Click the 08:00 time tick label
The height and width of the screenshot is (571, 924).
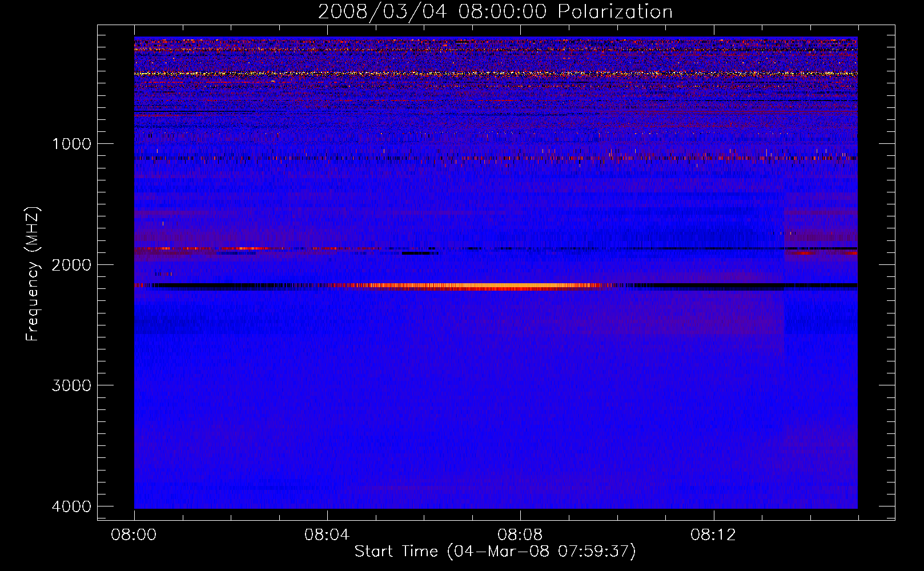(134, 535)
